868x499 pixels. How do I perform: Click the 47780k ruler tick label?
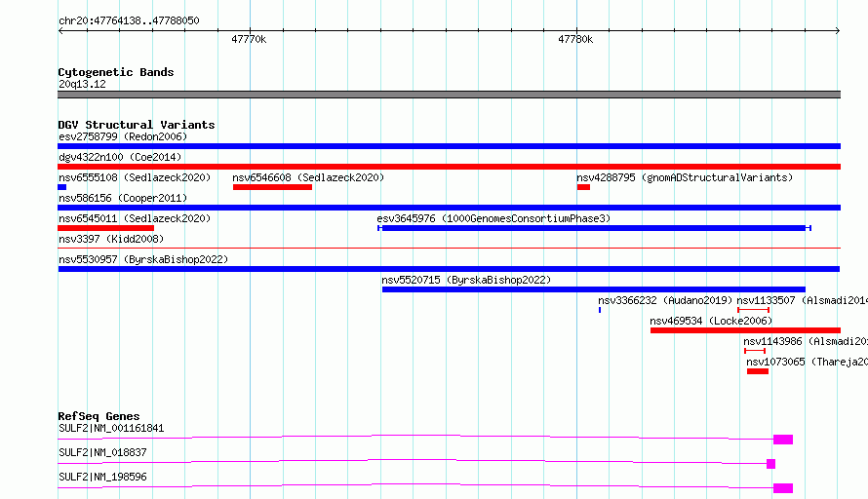[575, 39]
